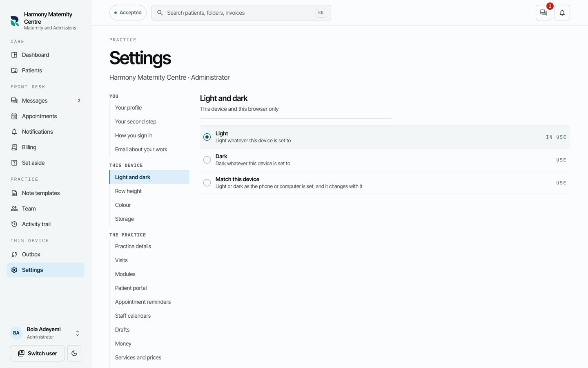The height and width of the screenshot is (368, 588).
Task: Open Staff calendars settings
Action: [x=149, y=316]
